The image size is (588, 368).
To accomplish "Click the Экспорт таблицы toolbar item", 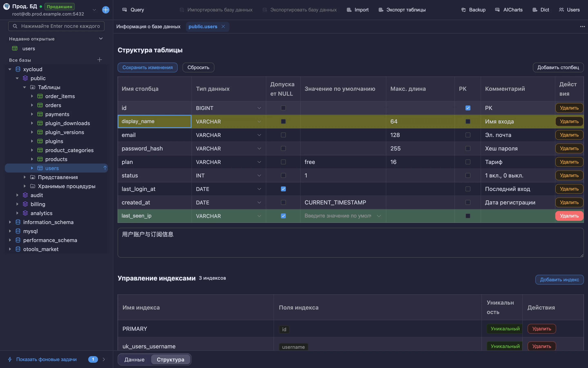I will pos(402,10).
